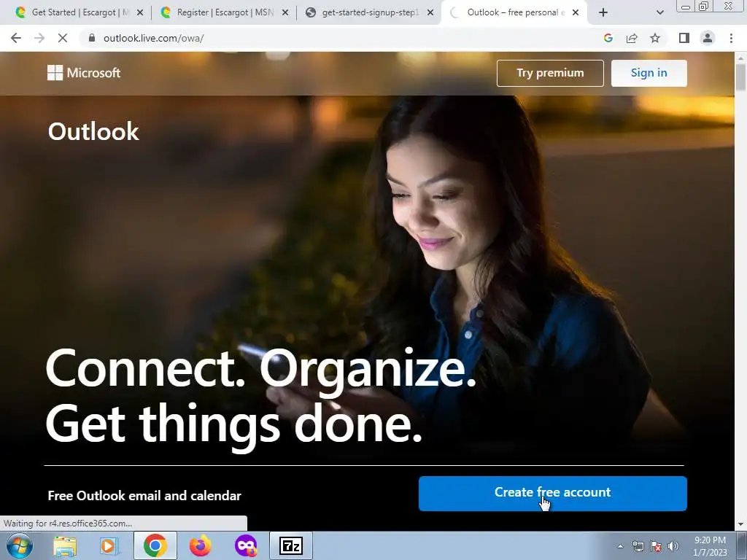Open the Chrome side panel icon

pyautogui.click(x=684, y=38)
